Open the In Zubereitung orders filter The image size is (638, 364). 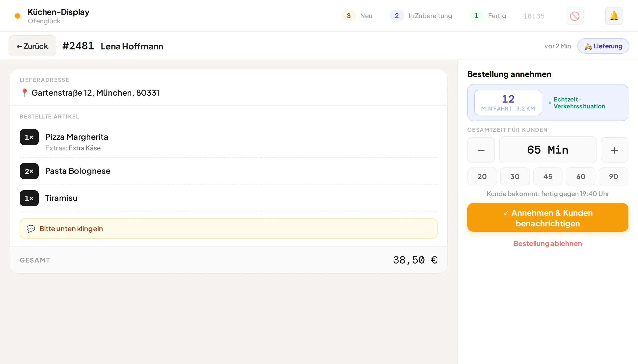421,16
